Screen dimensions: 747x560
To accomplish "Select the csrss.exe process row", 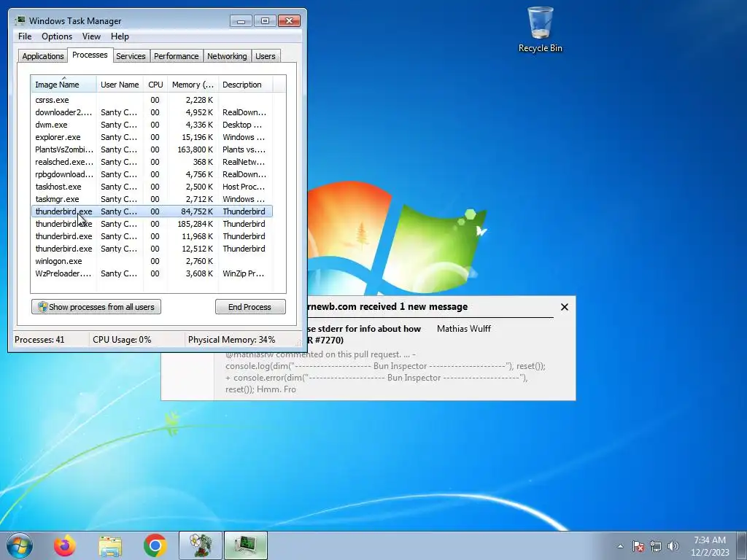I will [152, 100].
